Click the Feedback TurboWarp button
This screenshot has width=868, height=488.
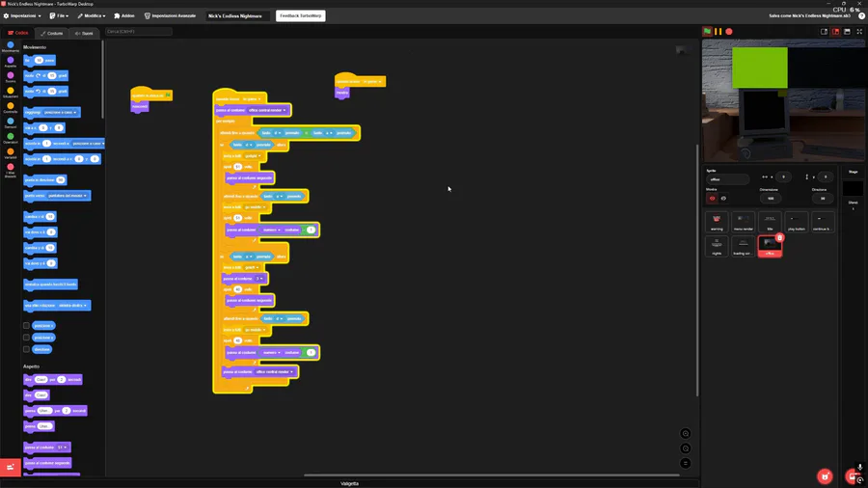[301, 15]
